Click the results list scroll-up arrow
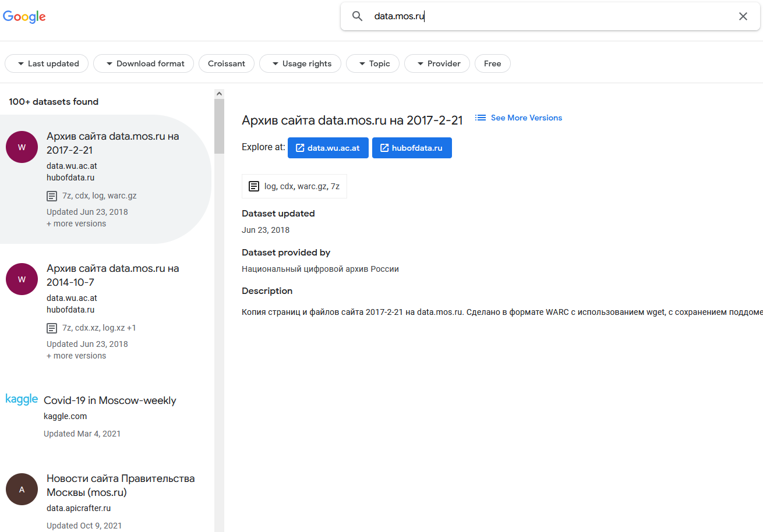The width and height of the screenshot is (763, 532). (219, 94)
